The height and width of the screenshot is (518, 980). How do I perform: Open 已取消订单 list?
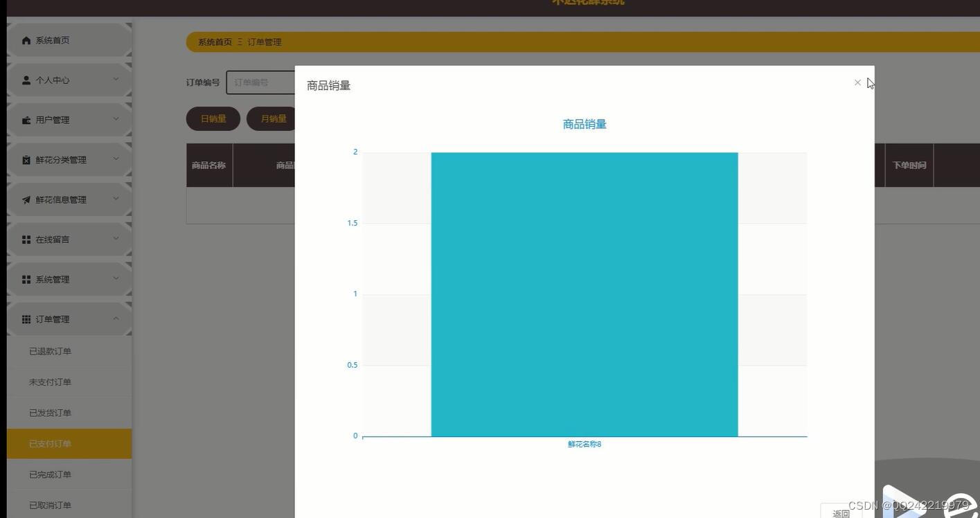tap(49, 505)
